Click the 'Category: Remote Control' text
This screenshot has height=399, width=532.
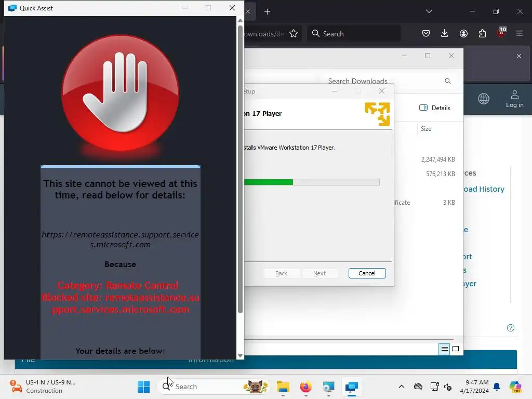point(118,285)
